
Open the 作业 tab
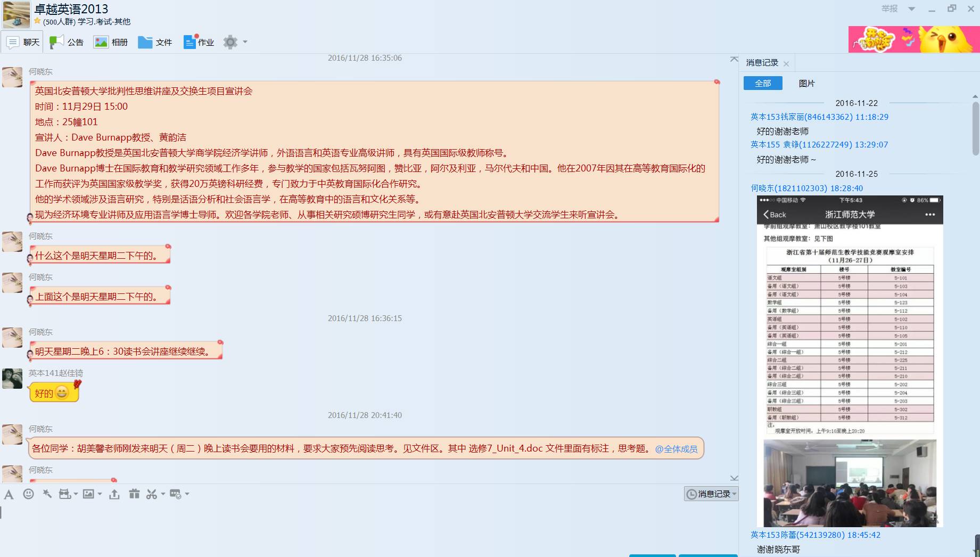tap(199, 42)
